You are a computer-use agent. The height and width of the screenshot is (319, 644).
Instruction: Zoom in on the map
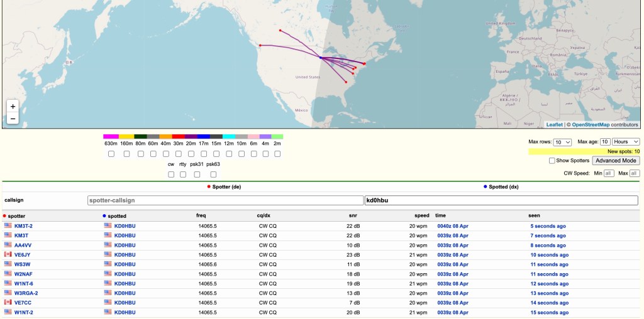13,106
